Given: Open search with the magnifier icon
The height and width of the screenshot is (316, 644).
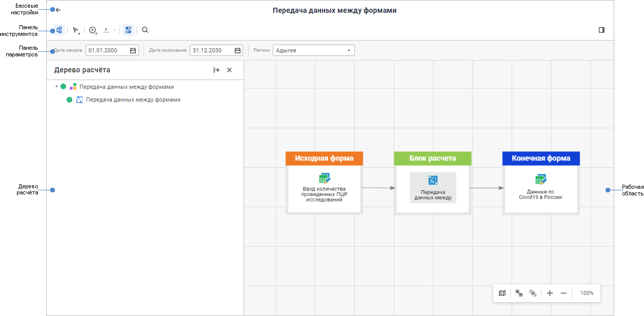Looking at the screenshot, I should point(145,30).
